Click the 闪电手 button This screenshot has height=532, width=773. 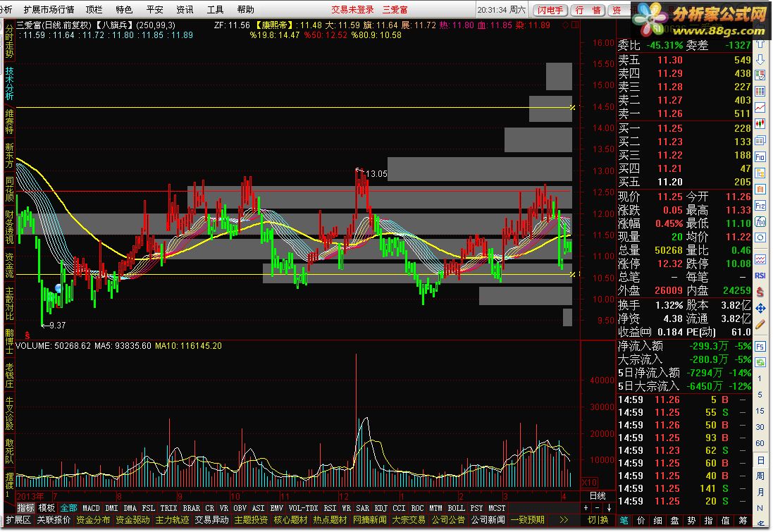pos(550,10)
